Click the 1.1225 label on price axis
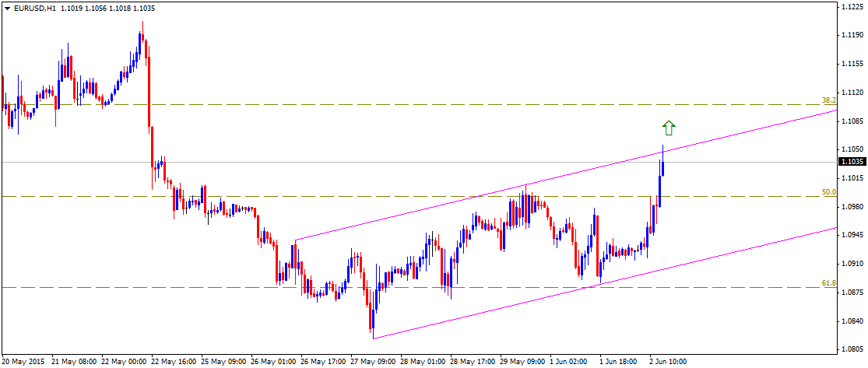 point(850,6)
